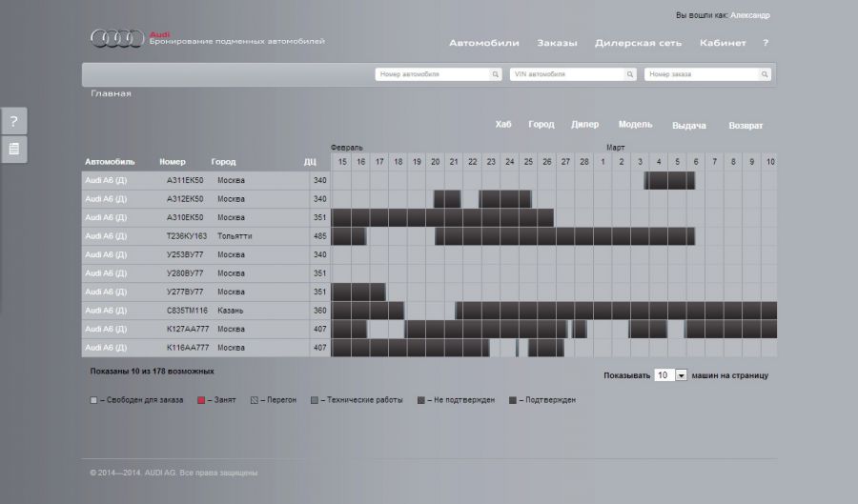The width and height of the screenshot is (858, 504).
Task: Open the Автомобили menu
Action: [484, 43]
